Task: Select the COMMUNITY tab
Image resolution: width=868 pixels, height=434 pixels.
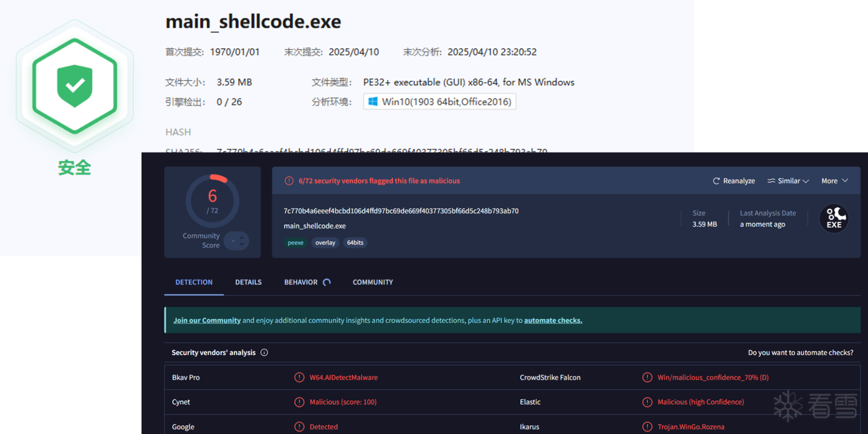Action: (x=373, y=282)
